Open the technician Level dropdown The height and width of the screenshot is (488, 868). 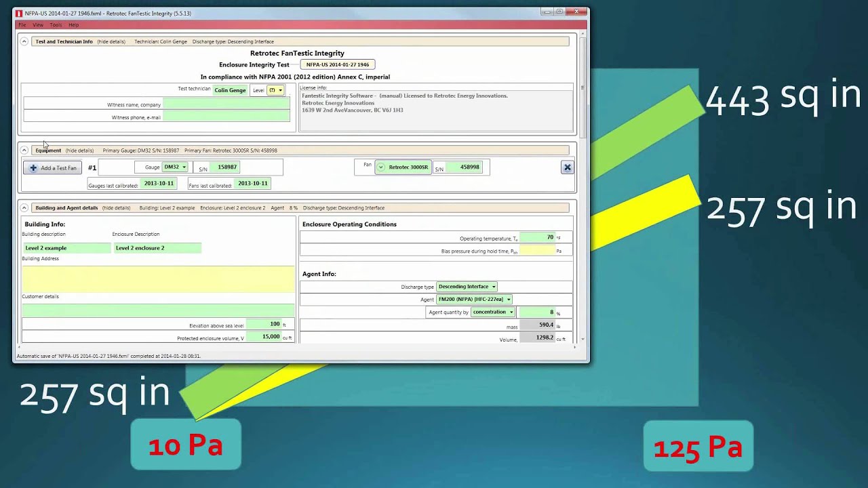pyautogui.click(x=275, y=90)
